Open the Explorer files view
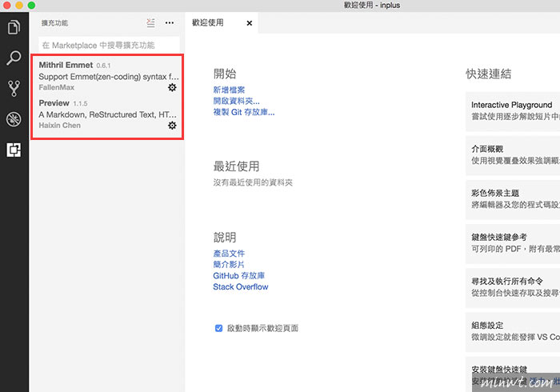 pos(14,27)
